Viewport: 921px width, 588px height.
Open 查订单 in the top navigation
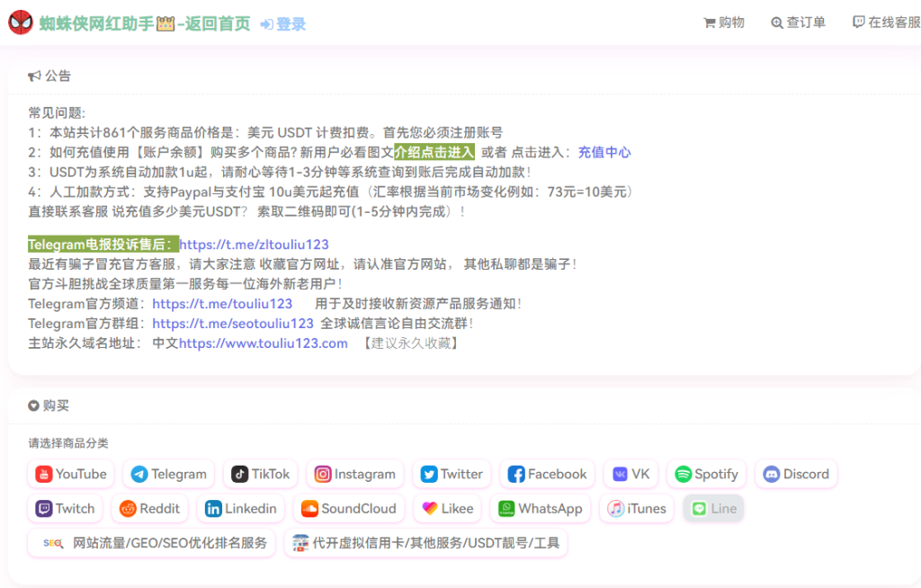[799, 22]
